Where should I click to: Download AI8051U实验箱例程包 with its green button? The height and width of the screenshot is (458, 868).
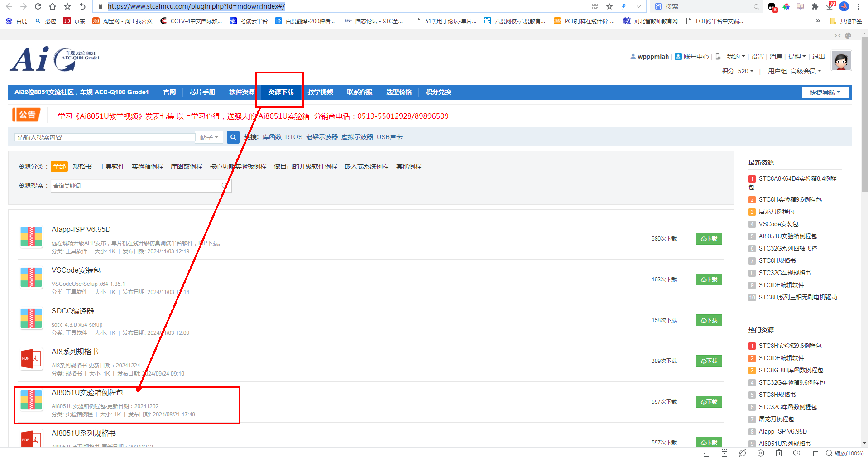pos(709,402)
